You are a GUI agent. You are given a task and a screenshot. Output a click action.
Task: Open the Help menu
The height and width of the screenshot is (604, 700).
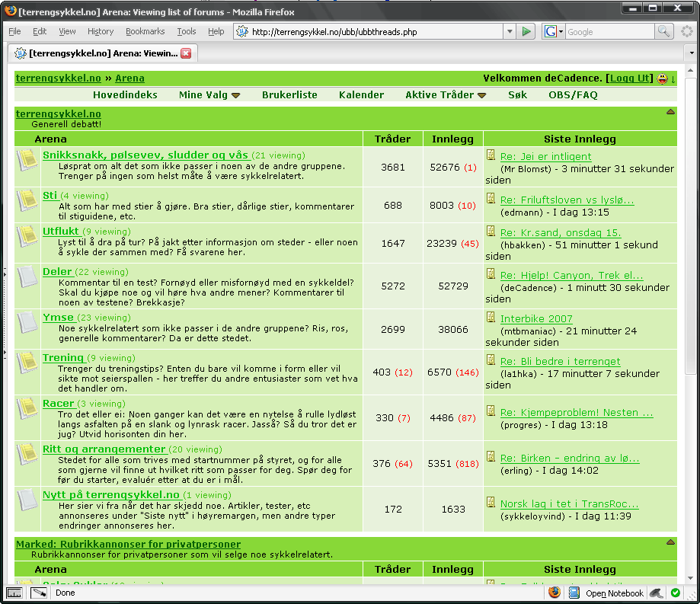click(216, 31)
